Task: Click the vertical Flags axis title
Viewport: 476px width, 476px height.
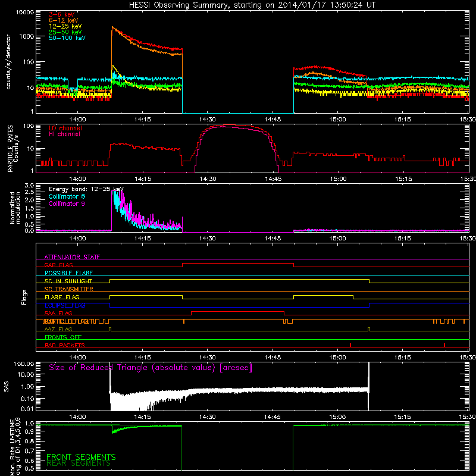Action: click(x=24, y=297)
